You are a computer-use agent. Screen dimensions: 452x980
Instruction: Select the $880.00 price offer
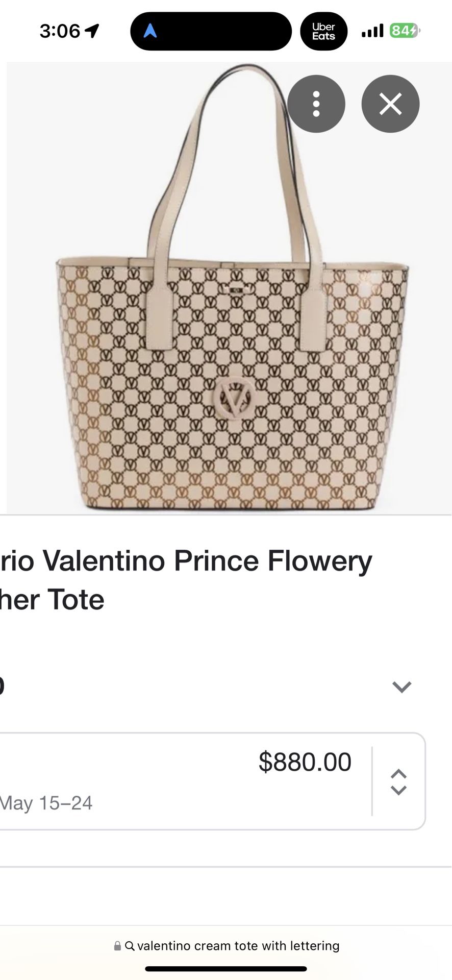[305, 762]
